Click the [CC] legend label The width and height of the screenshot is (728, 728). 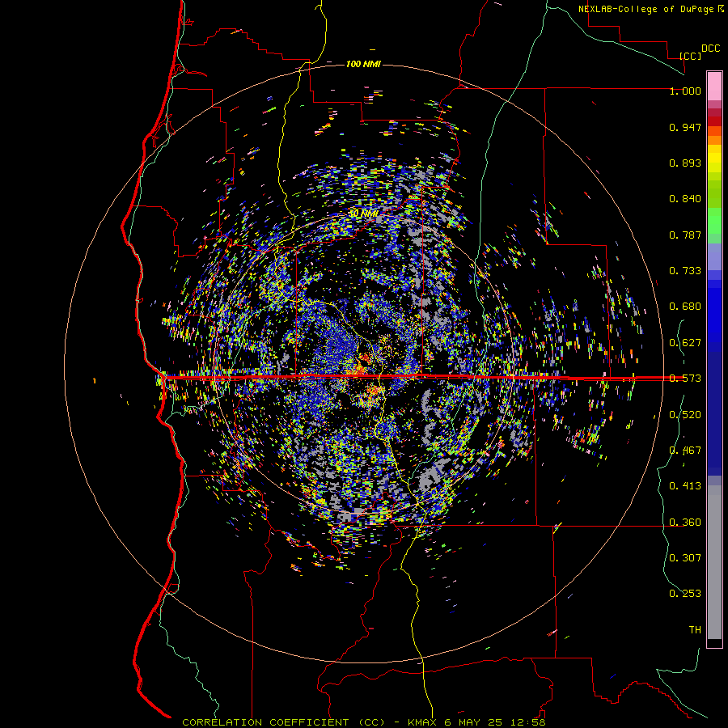[x=690, y=56]
